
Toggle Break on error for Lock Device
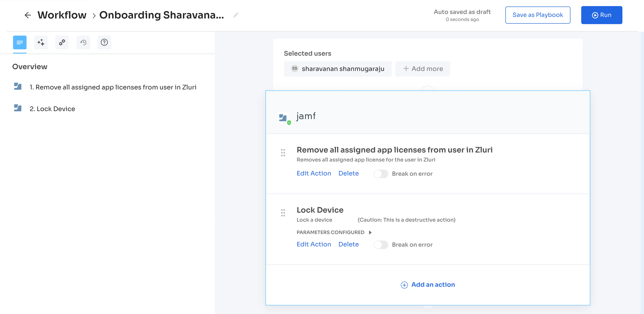381,245
